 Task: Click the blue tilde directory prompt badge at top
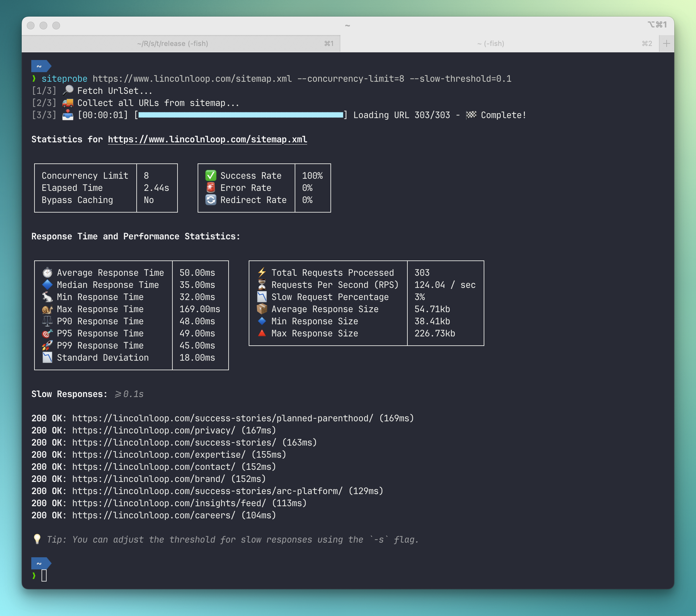click(40, 66)
